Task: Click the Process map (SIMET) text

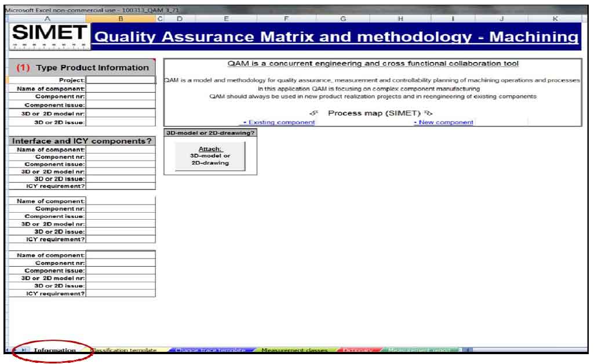Action: click(374, 113)
